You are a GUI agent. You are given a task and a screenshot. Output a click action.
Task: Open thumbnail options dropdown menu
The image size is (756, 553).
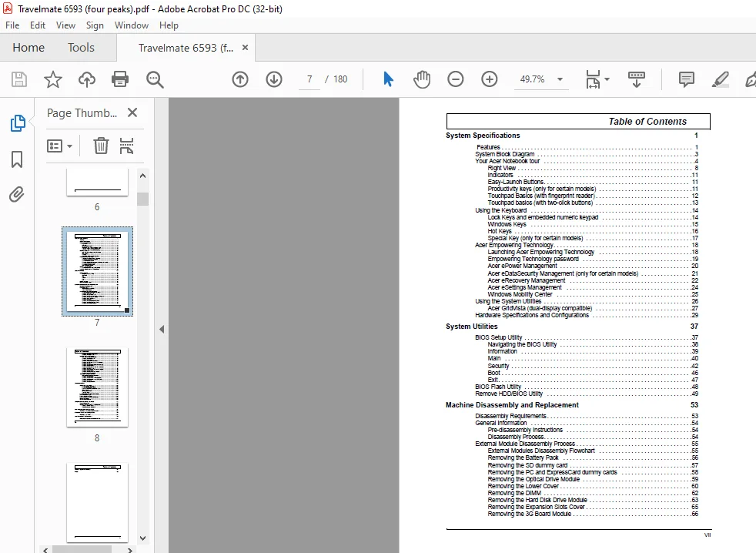point(59,146)
